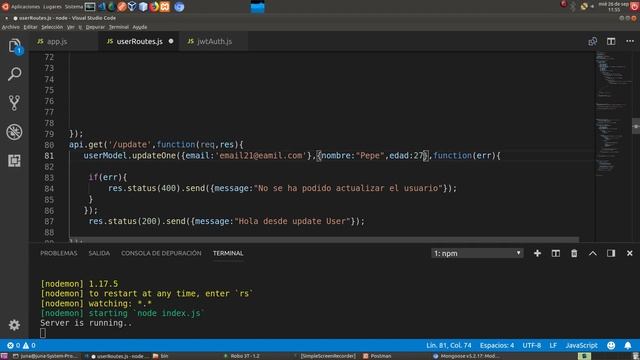Click the horizontal scrollbar of the editor

pos(324,240)
